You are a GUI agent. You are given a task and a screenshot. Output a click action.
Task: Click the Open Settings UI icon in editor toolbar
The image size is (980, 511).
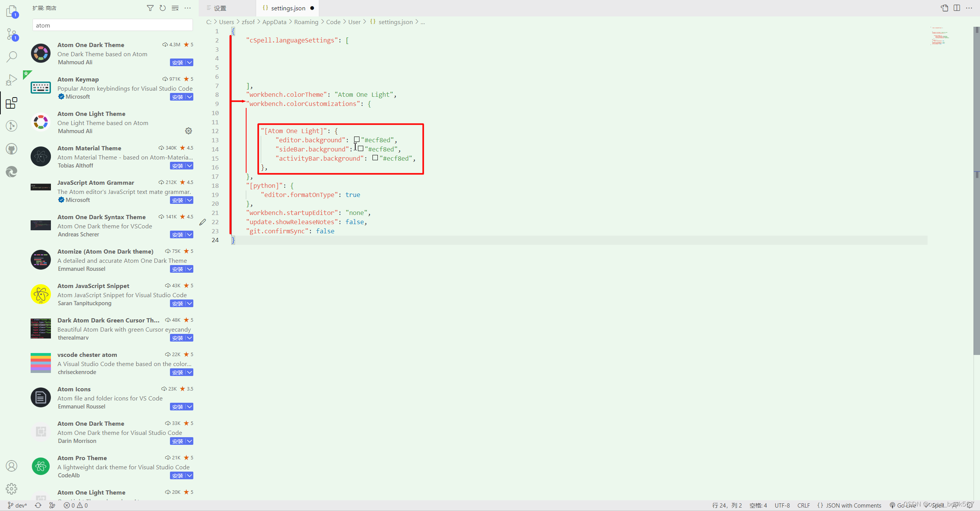pyautogui.click(x=944, y=8)
